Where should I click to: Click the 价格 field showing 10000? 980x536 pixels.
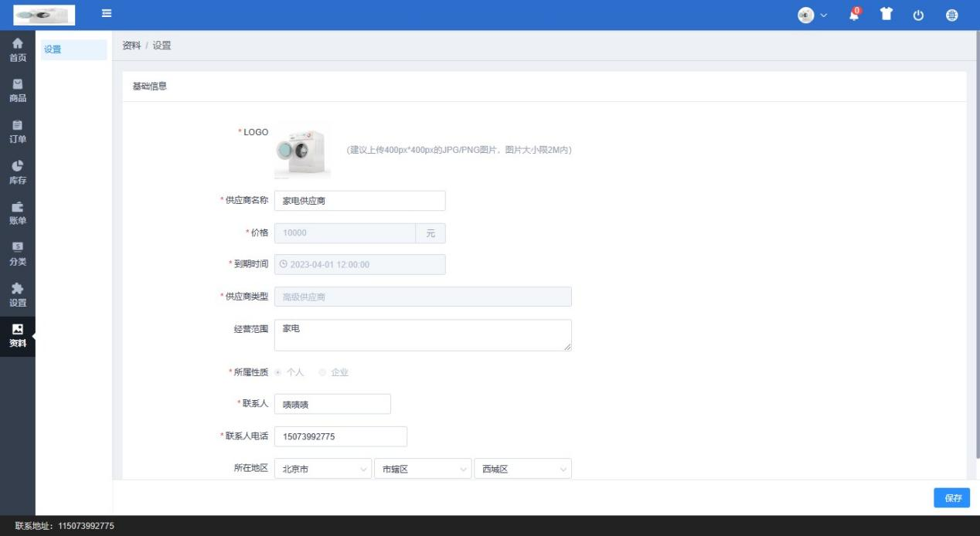coord(345,233)
